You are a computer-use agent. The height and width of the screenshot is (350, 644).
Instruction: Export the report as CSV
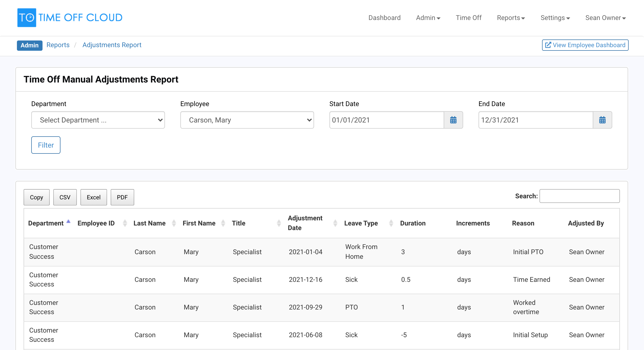click(65, 197)
